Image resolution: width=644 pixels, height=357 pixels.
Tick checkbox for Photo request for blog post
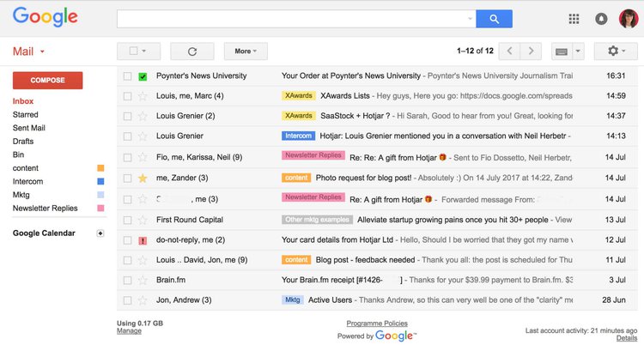[127, 178]
